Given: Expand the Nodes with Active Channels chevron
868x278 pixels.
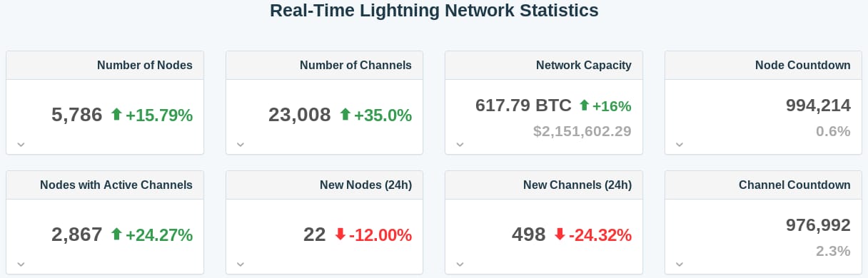Looking at the screenshot, I should coord(21,264).
